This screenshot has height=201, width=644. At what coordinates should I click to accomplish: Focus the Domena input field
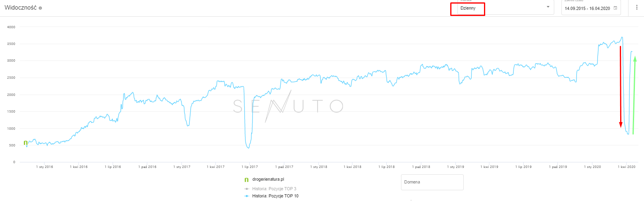[432, 182]
